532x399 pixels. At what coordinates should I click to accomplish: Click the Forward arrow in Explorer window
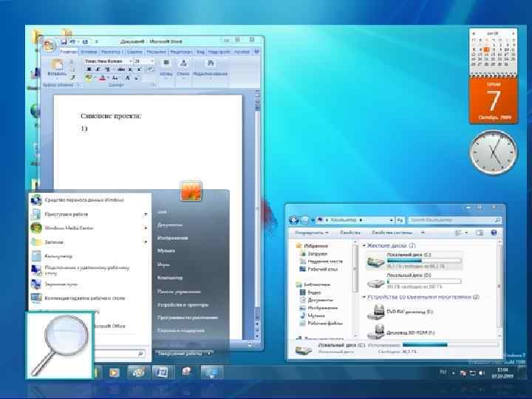[x=305, y=220]
